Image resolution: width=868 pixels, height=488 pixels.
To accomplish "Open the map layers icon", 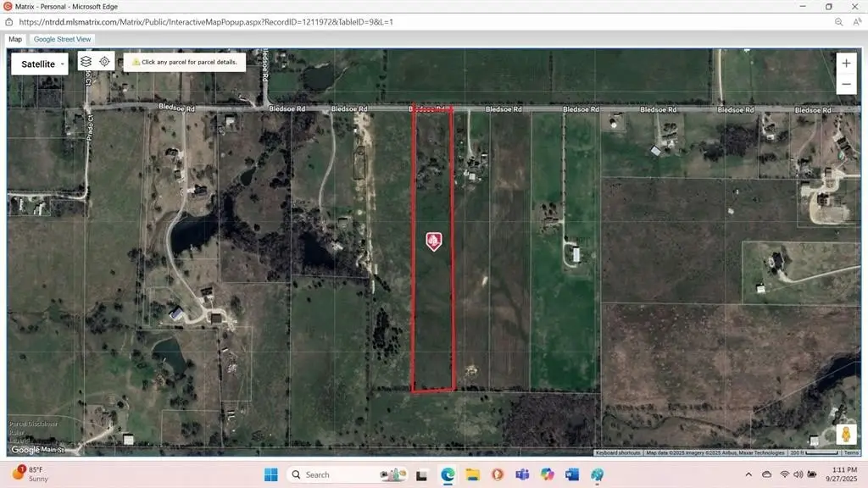I will [x=86, y=62].
